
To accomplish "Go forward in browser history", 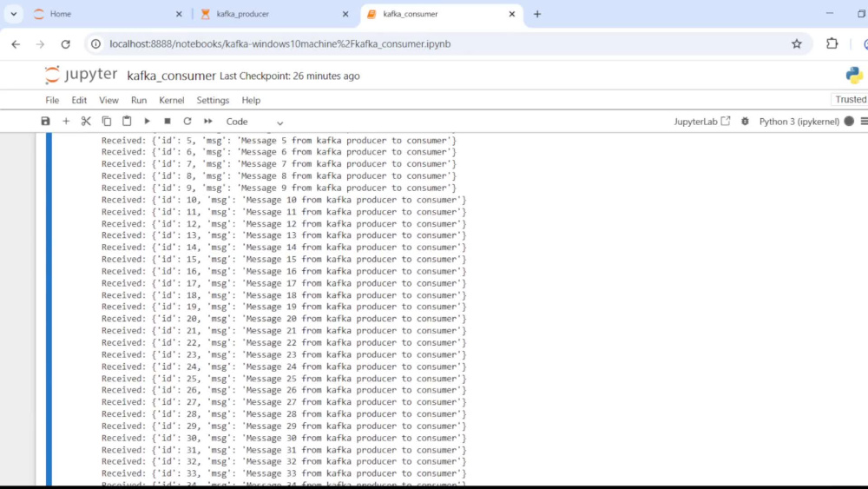I will tap(41, 43).
